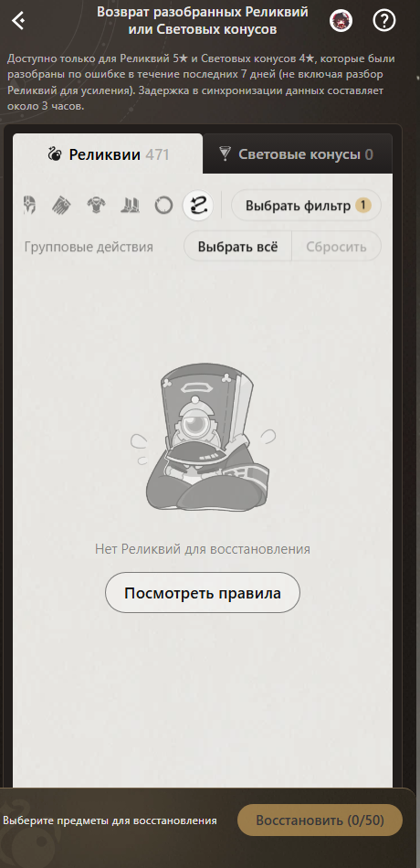This screenshot has width=420, height=868.
Task: Open the question mark help icon
Action: tap(384, 21)
